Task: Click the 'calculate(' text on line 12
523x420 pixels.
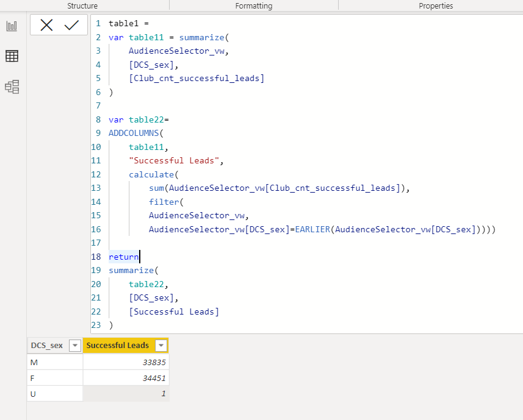Action: click(154, 174)
